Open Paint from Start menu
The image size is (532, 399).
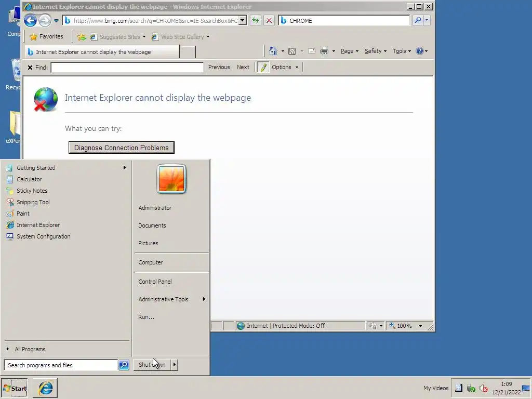pyautogui.click(x=66, y=214)
